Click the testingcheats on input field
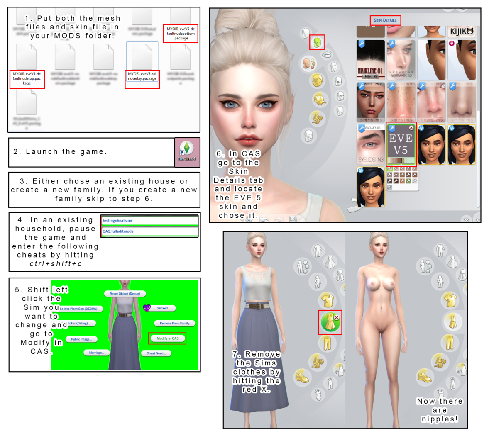 click(x=150, y=221)
